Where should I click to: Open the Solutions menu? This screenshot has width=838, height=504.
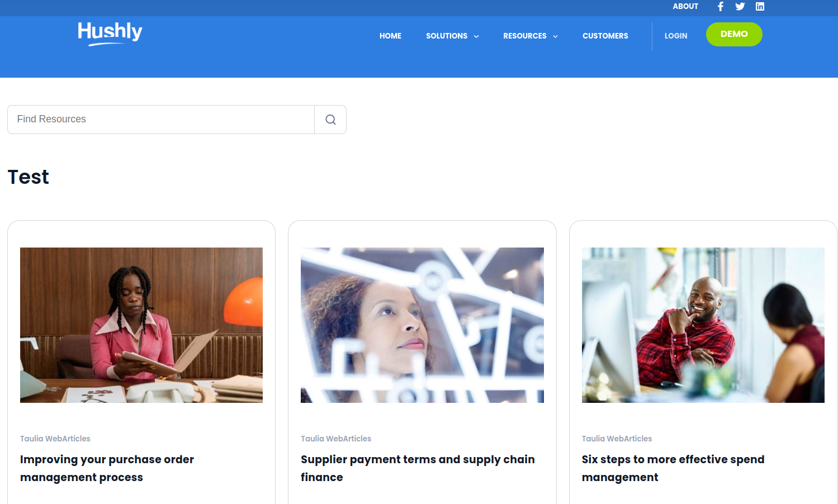[447, 36]
